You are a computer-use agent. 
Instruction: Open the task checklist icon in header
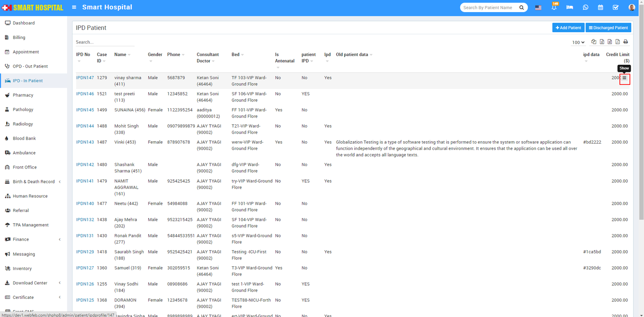tap(615, 8)
